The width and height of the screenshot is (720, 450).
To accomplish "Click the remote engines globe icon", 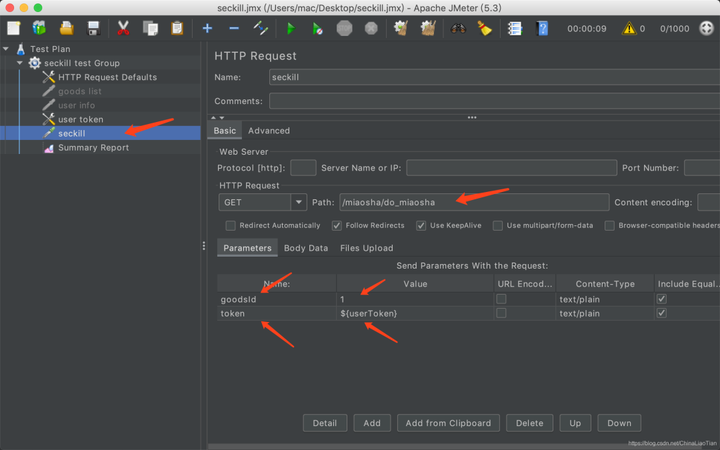I will click(706, 28).
